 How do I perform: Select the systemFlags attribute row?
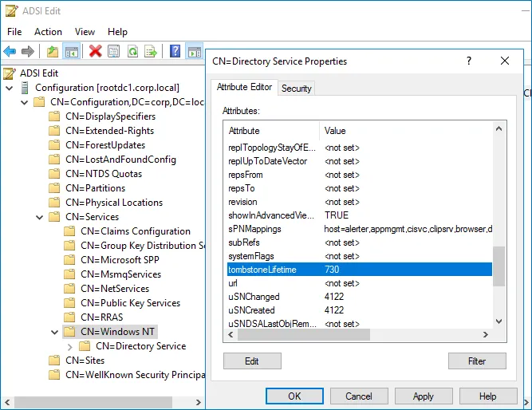point(360,256)
